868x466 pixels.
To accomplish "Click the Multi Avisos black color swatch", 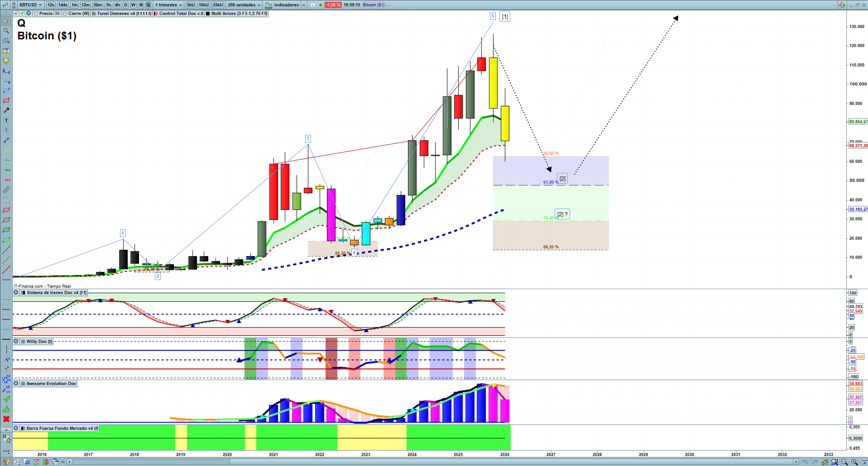I will pos(208,14).
